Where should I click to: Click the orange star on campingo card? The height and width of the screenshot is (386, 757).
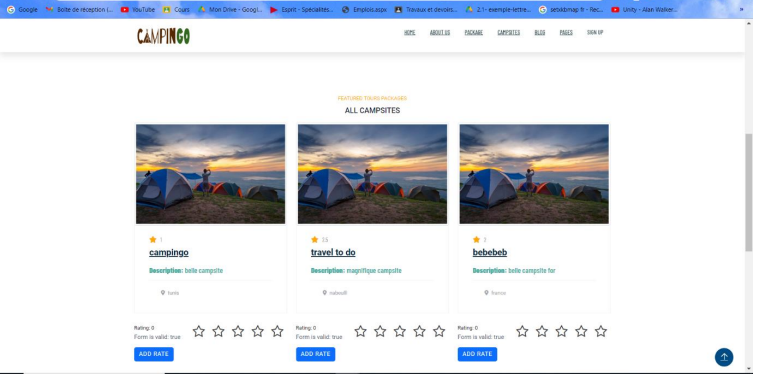tap(153, 239)
